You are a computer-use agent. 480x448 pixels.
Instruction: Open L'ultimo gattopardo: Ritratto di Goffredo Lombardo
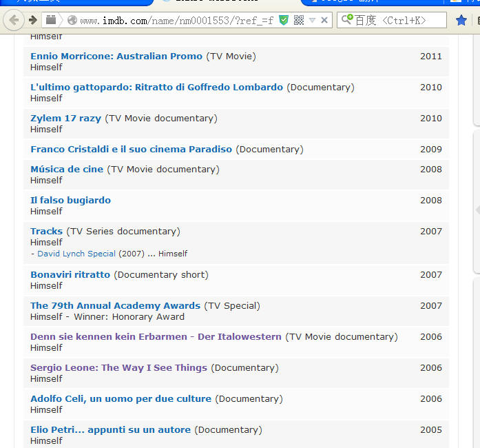click(x=156, y=88)
